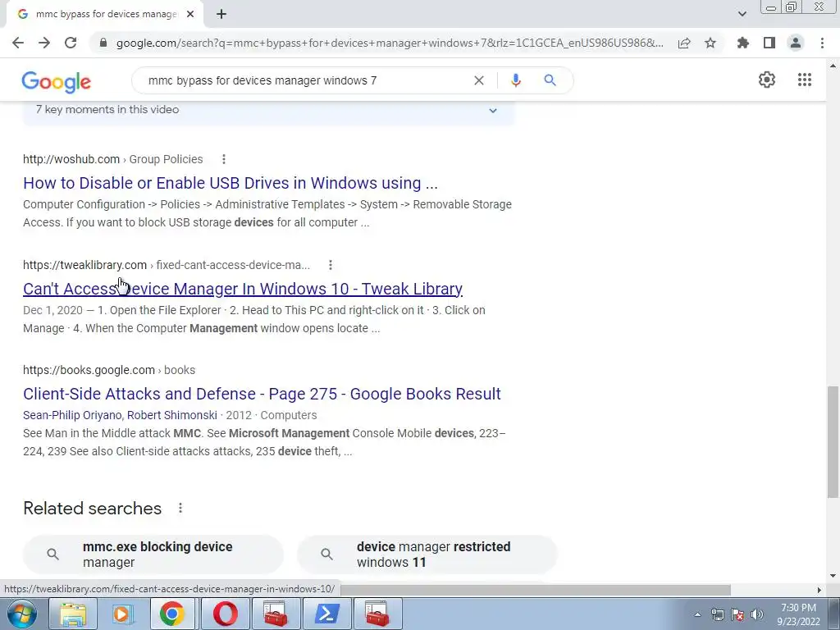Go to Google home via the logo
The width and height of the screenshot is (840, 630).
point(57,81)
